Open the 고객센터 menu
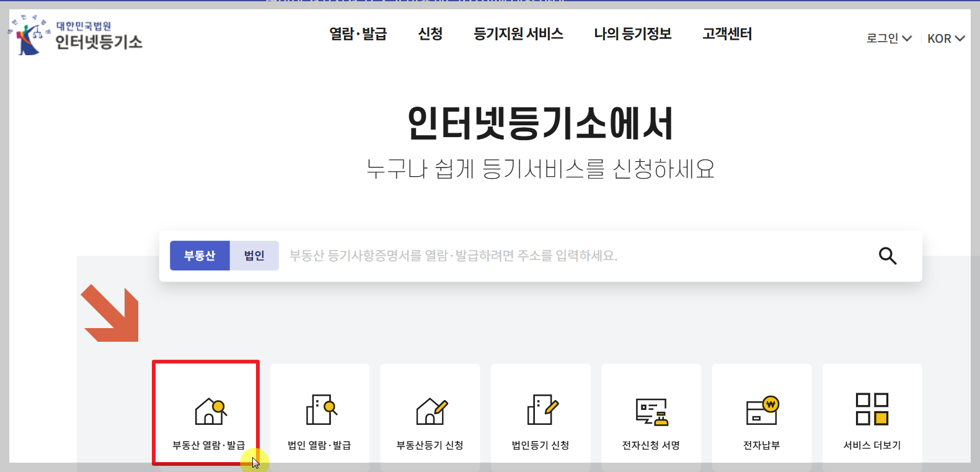The height and width of the screenshot is (472, 980). 727,34
